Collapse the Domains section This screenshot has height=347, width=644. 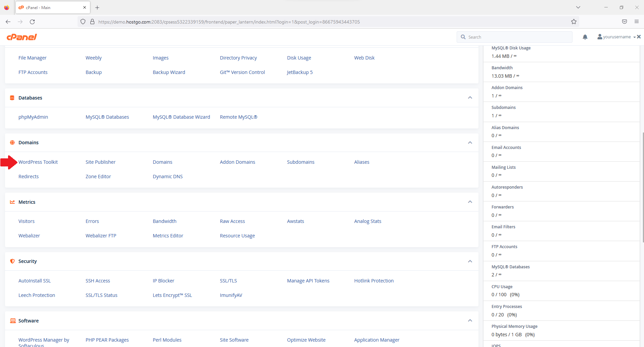tap(470, 143)
